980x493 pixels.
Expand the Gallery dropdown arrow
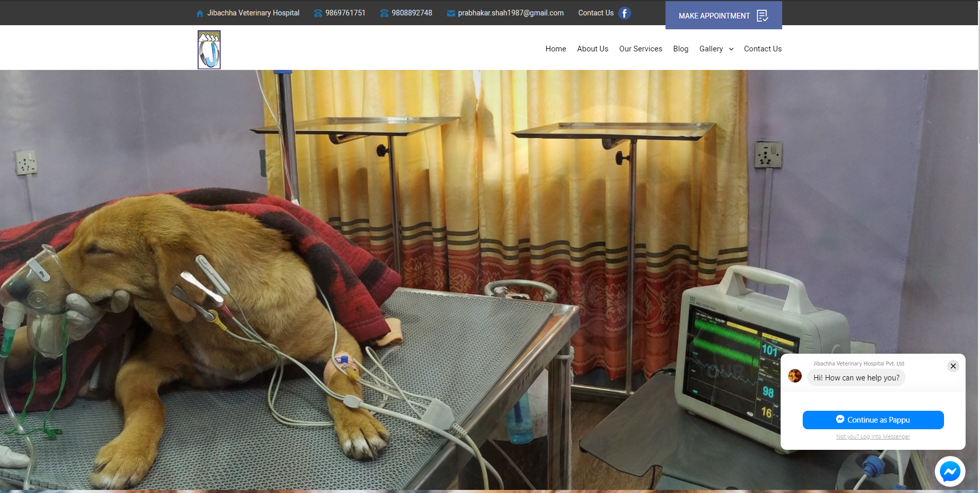(x=731, y=49)
